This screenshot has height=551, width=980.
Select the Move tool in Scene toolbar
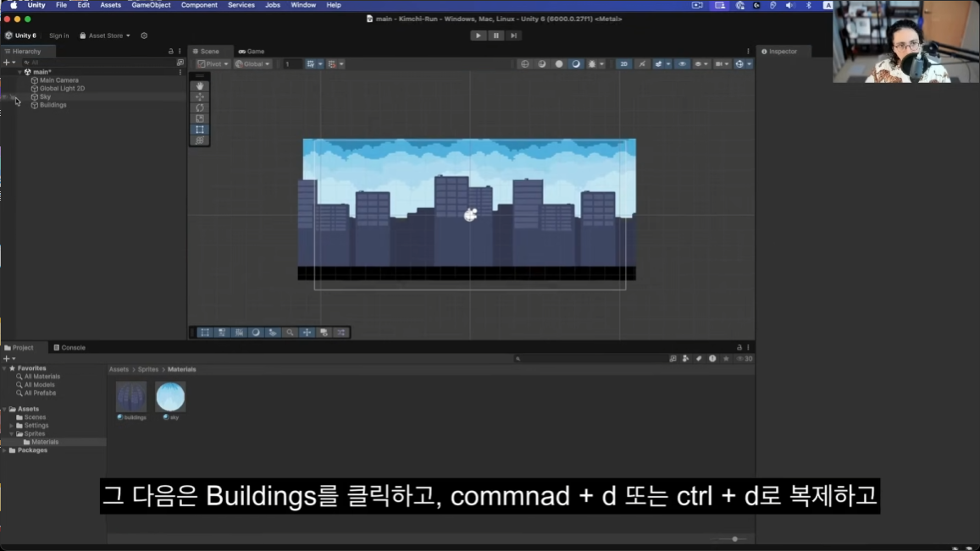(200, 96)
